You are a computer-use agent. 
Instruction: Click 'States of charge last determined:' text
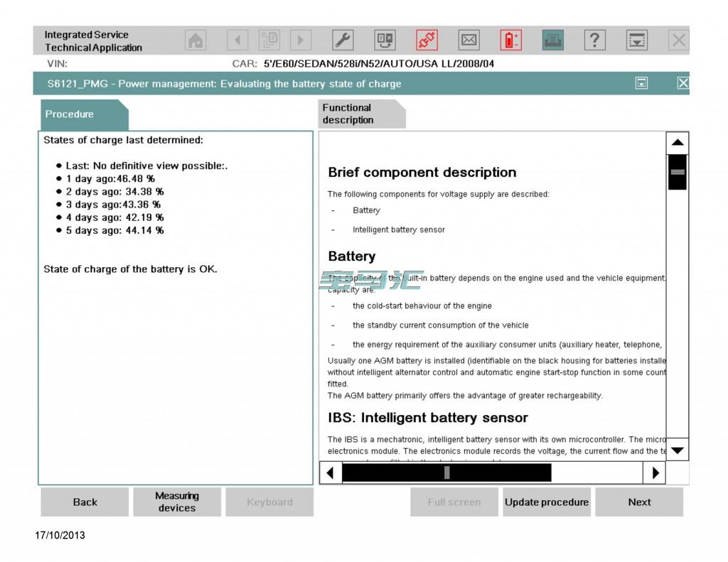tap(123, 140)
